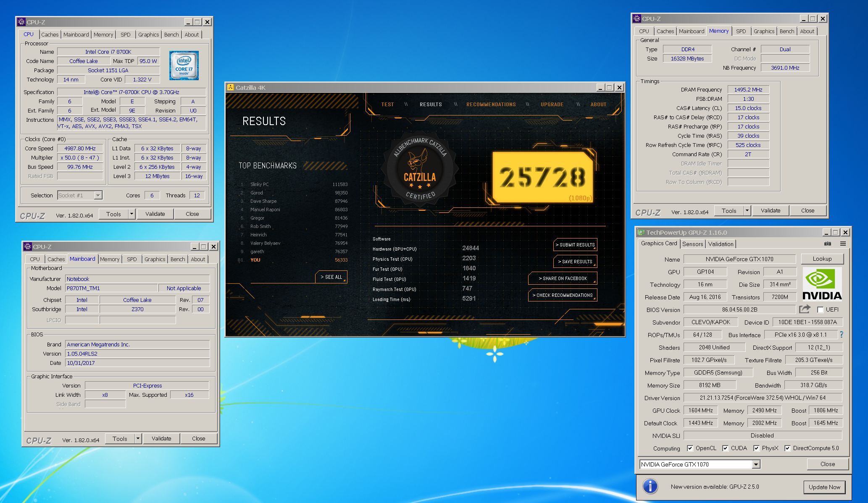Image resolution: width=868 pixels, height=503 pixels.
Task: Select Dave Sharpe row in top benchmarks
Action: (293, 201)
